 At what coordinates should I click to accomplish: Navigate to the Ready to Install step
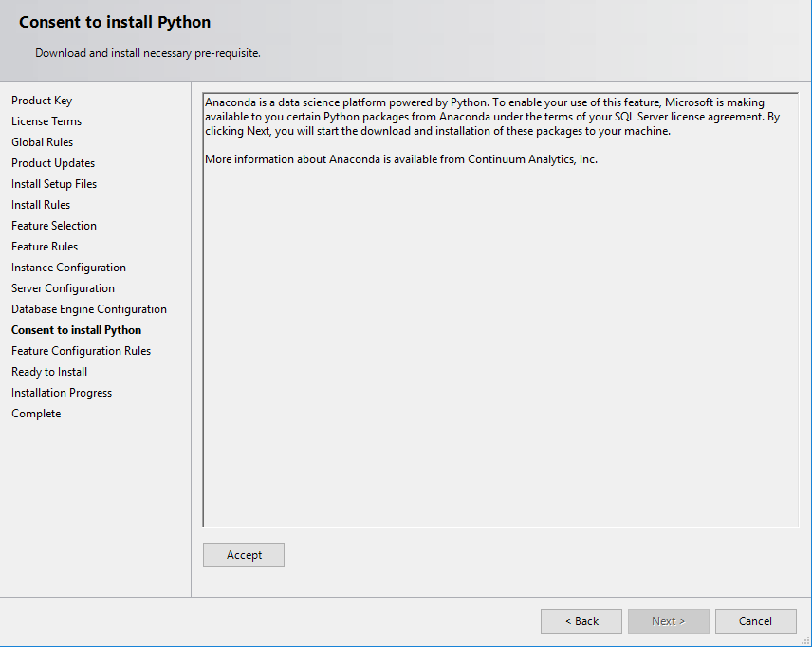tap(48, 371)
